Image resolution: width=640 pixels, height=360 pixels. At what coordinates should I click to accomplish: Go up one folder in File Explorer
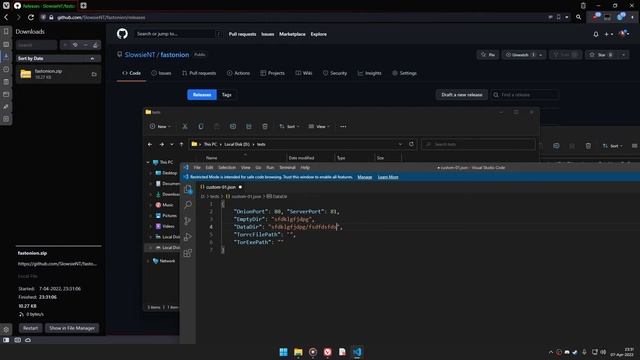pos(182,144)
